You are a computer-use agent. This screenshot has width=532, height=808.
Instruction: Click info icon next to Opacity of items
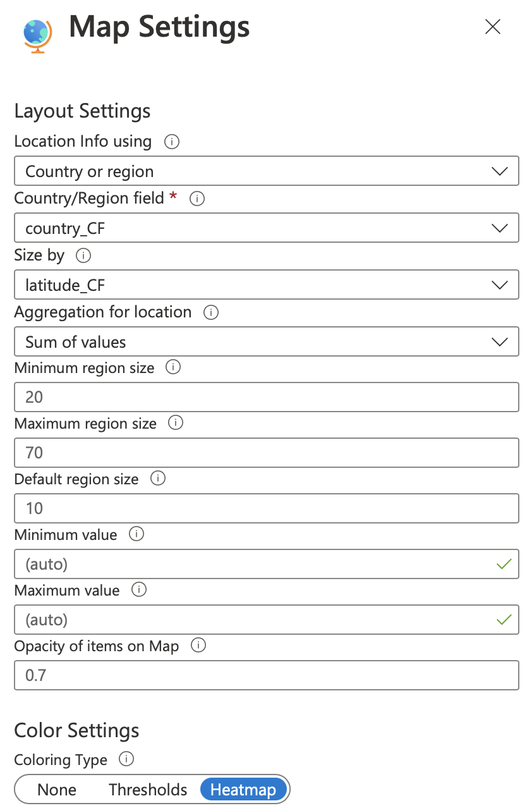coord(198,646)
